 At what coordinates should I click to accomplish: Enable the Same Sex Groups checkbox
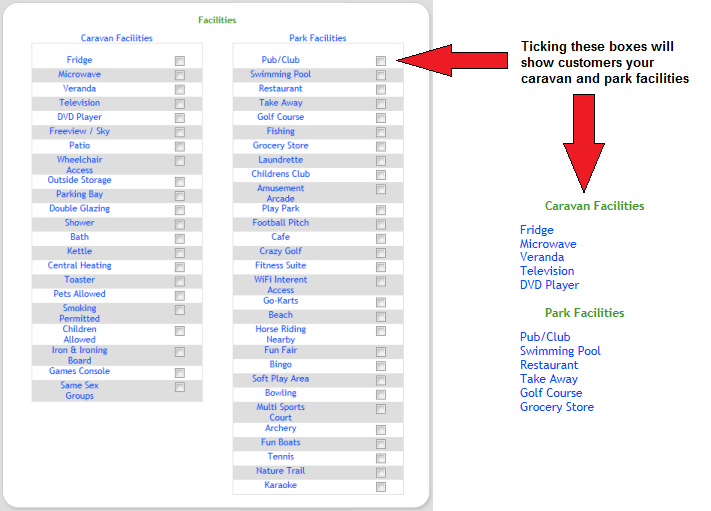180,387
